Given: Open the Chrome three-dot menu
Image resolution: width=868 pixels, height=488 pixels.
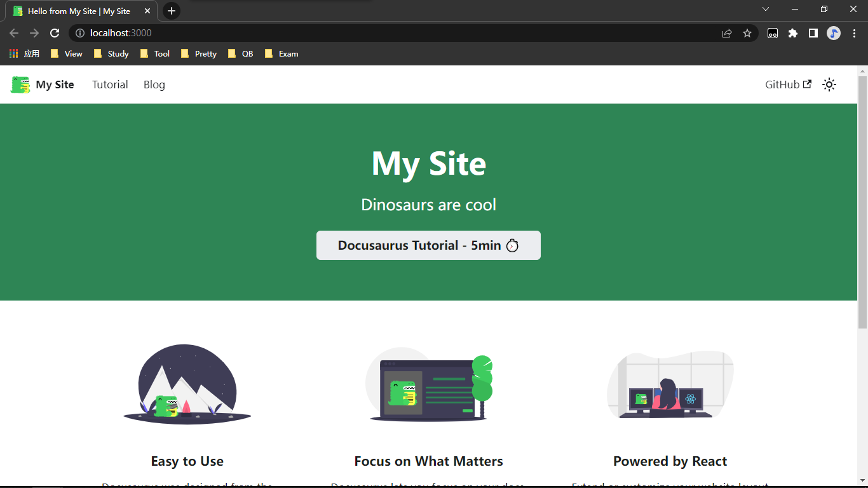Looking at the screenshot, I should pyautogui.click(x=854, y=33).
